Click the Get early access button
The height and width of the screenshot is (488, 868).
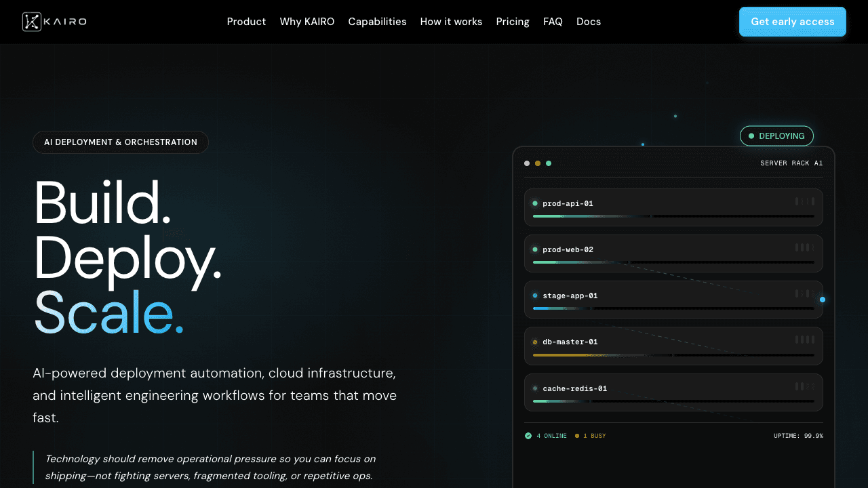point(793,22)
